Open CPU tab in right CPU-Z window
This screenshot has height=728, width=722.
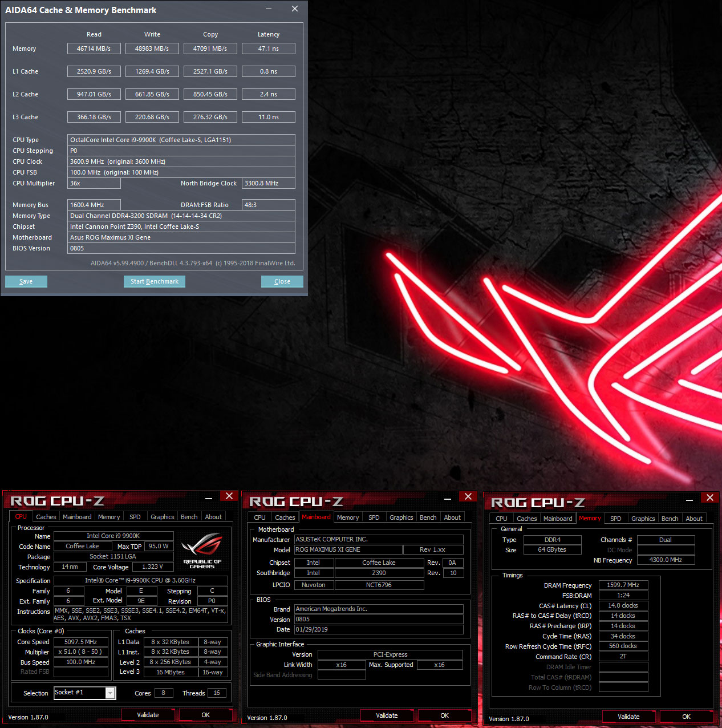[502, 519]
